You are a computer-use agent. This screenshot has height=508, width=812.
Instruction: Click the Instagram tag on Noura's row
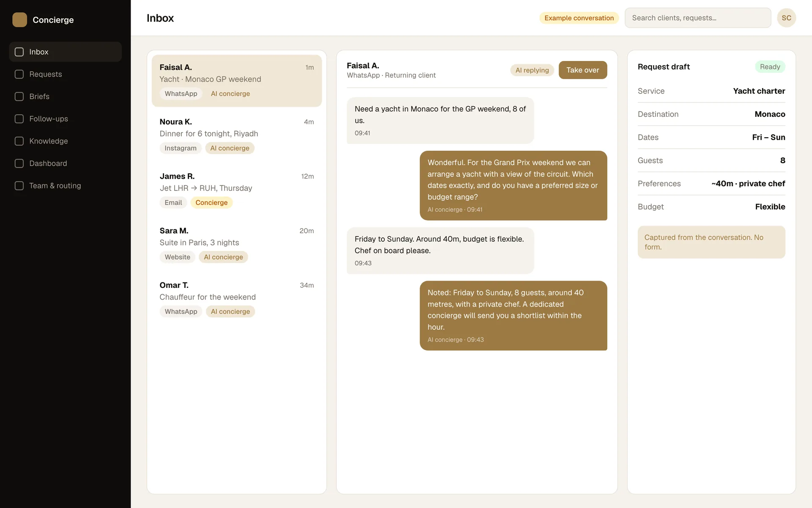(181, 148)
